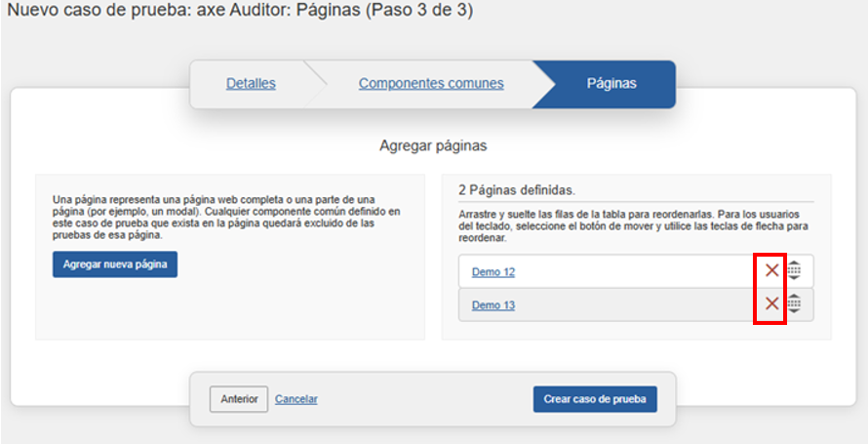The width and height of the screenshot is (868, 444).
Task: Select the move handle for Demo 13
Action: pyautogui.click(x=794, y=304)
